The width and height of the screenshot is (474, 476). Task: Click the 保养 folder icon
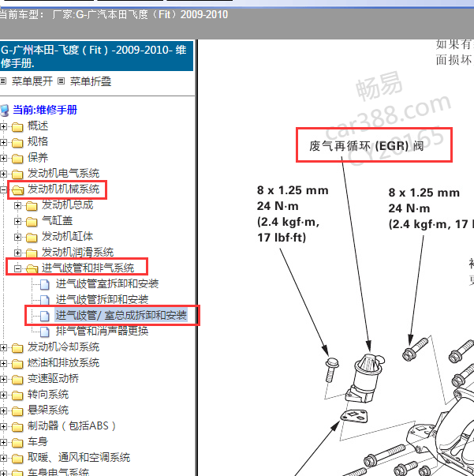tap(17, 159)
